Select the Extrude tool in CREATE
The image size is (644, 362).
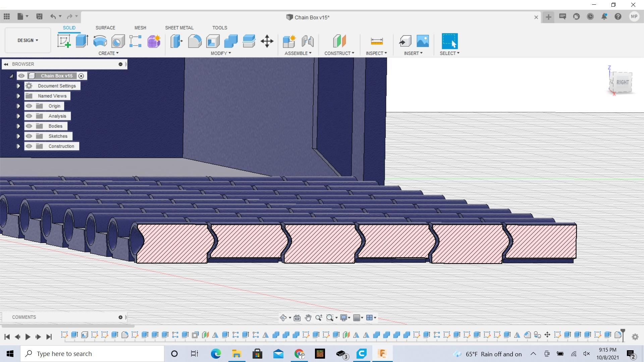(82, 41)
